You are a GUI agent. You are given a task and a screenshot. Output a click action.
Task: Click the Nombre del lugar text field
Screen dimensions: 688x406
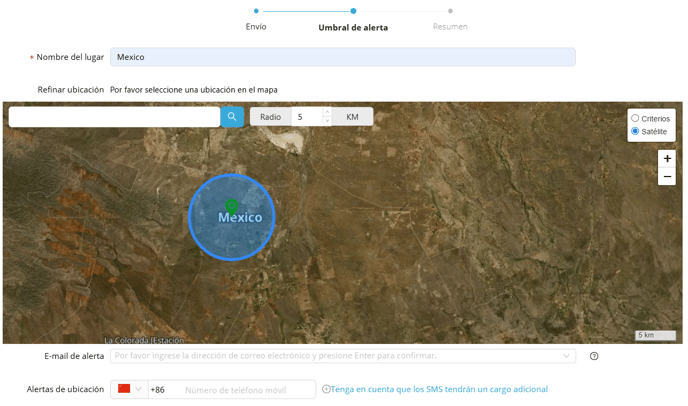point(342,57)
